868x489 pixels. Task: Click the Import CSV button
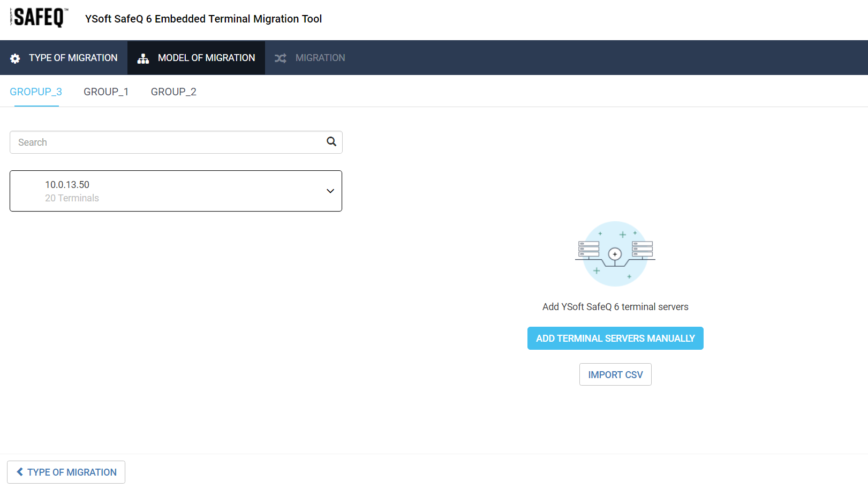click(615, 375)
